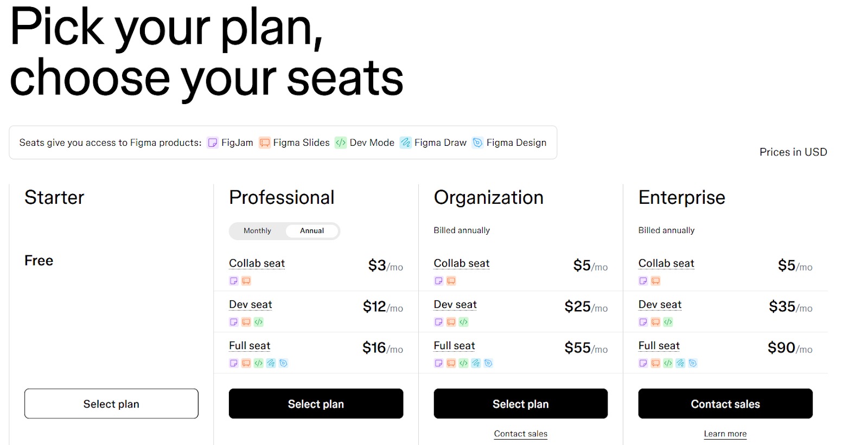Click the Dev seat label under Organization
This screenshot has width=868, height=445.
(x=455, y=305)
